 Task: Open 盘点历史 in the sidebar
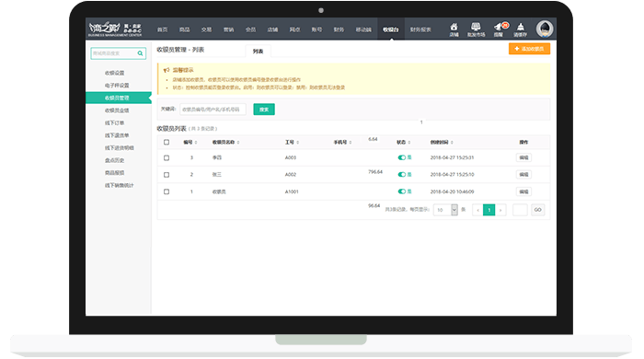[115, 160]
